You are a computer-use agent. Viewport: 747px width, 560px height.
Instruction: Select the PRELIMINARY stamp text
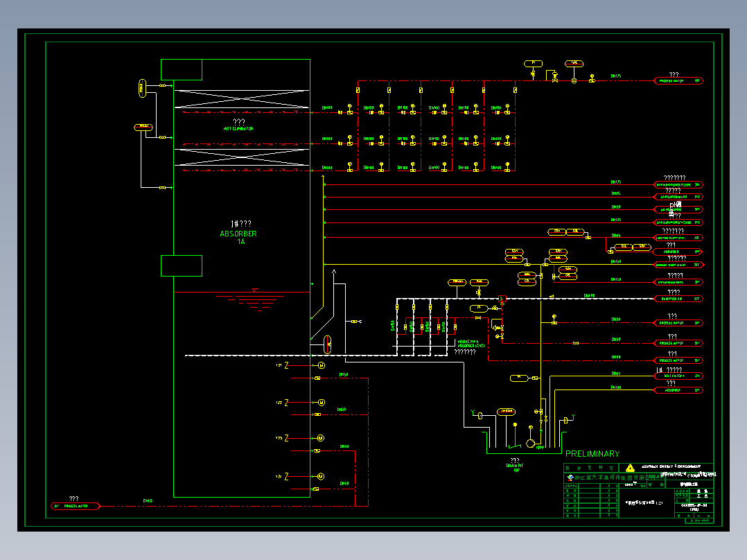click(592, 454)
